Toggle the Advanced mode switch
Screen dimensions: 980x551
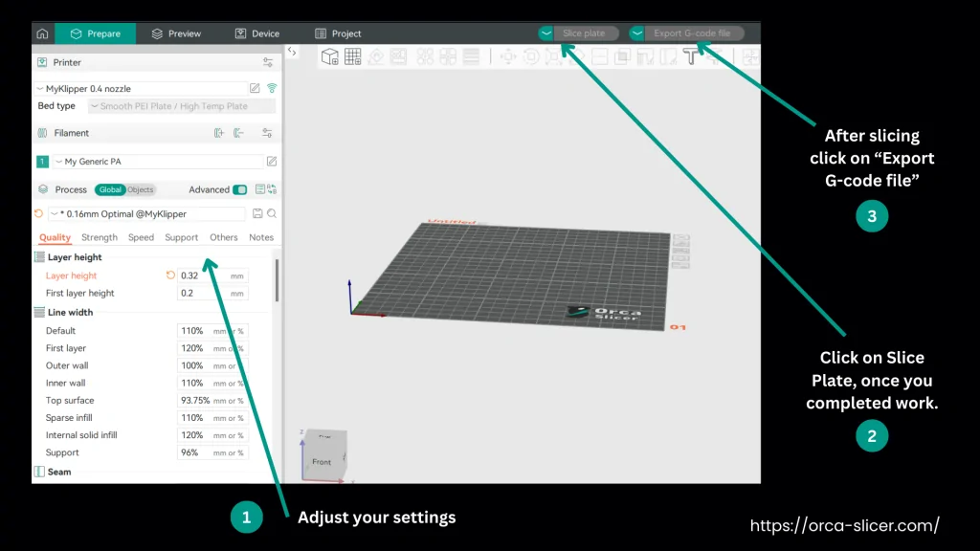click(240, 189)
